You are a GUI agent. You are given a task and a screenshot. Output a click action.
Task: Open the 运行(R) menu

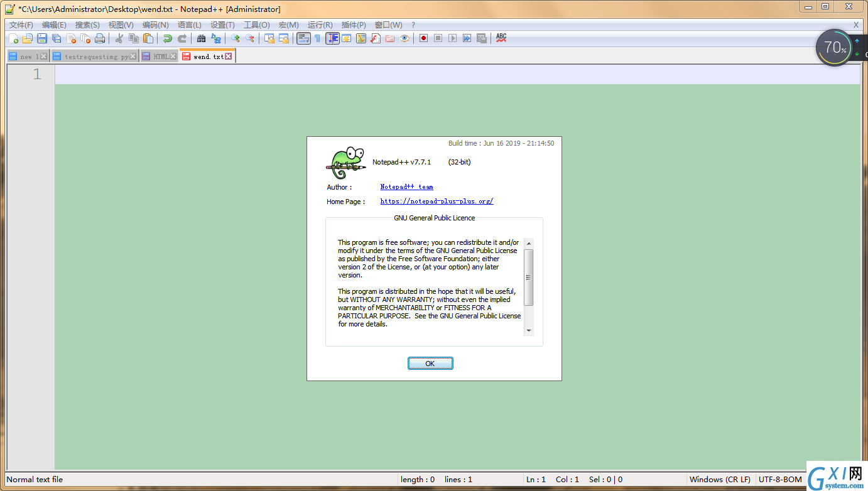[x=320, y=25]
